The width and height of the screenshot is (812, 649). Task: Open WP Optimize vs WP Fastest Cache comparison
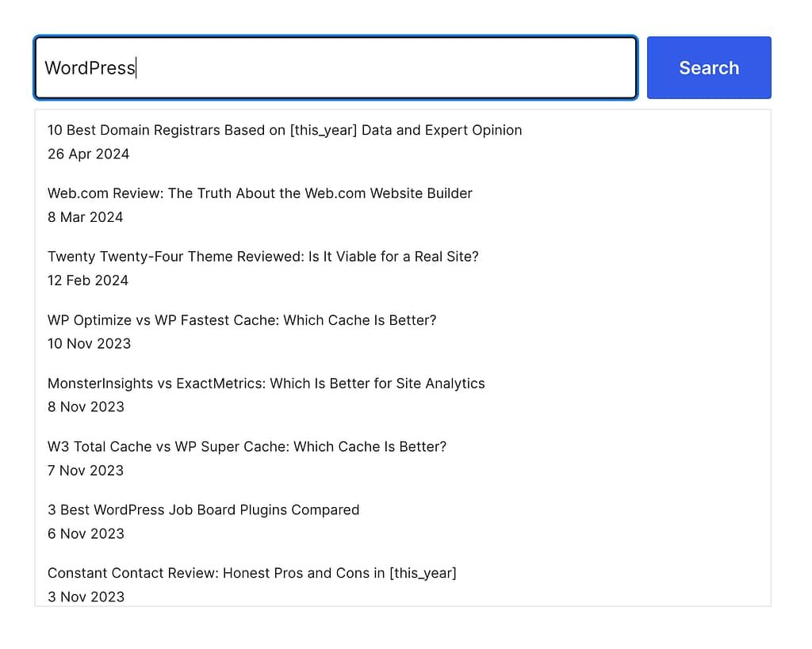241,320
